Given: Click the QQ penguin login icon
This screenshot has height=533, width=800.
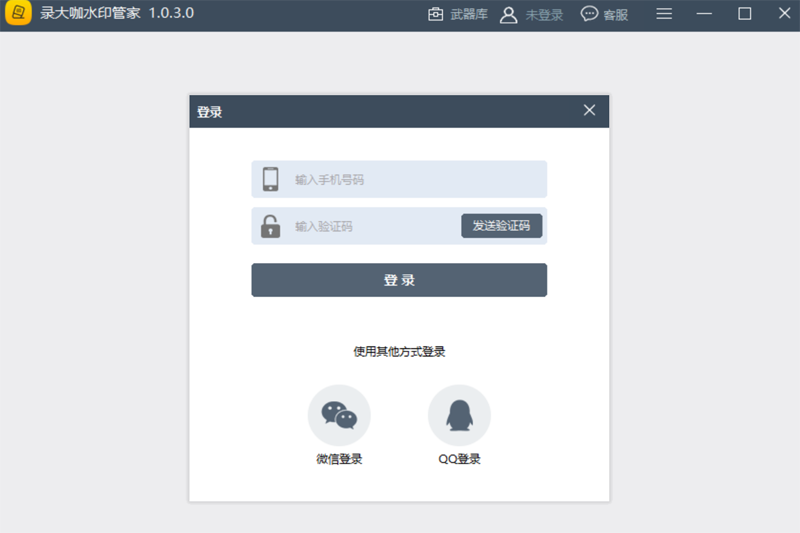Looking at the screenshot, I should 459,415.
